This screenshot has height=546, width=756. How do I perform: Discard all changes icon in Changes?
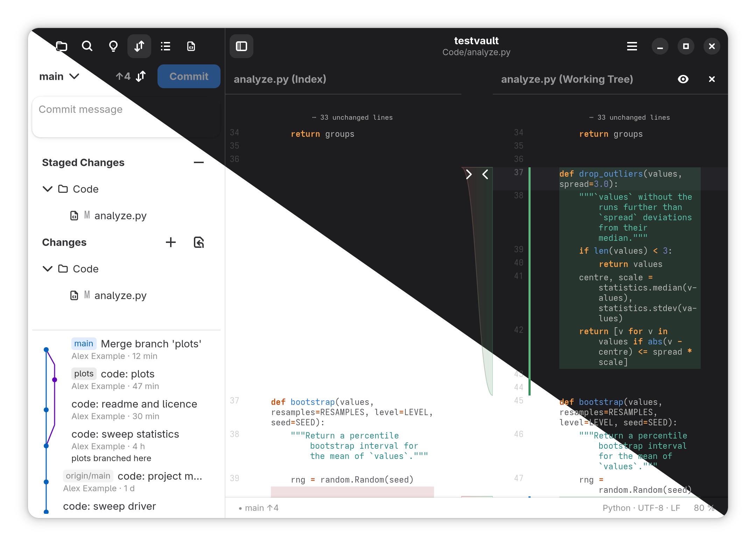[199, 242]
